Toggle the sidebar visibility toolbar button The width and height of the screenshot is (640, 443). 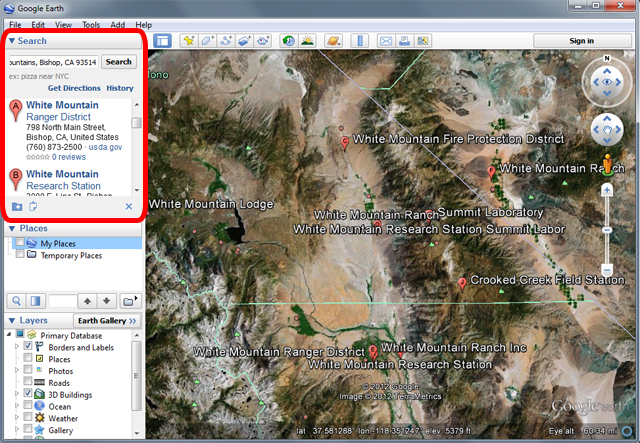click(x=162, y=41)
